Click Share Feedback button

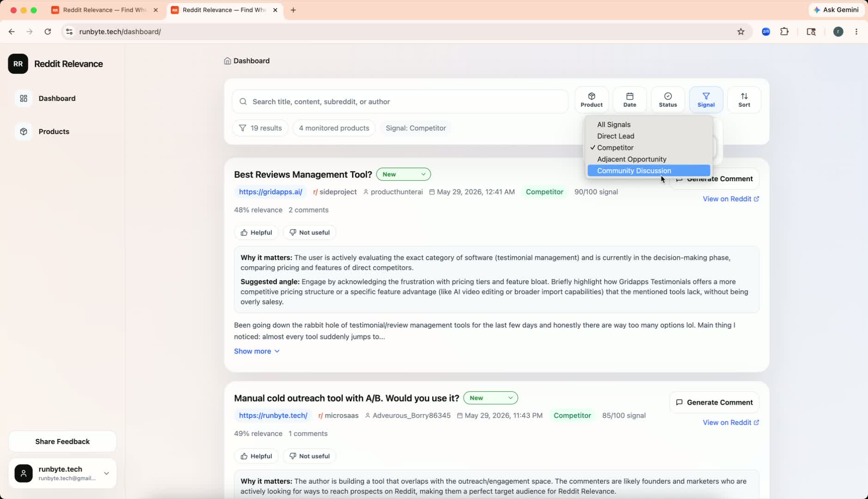[62, 441]
